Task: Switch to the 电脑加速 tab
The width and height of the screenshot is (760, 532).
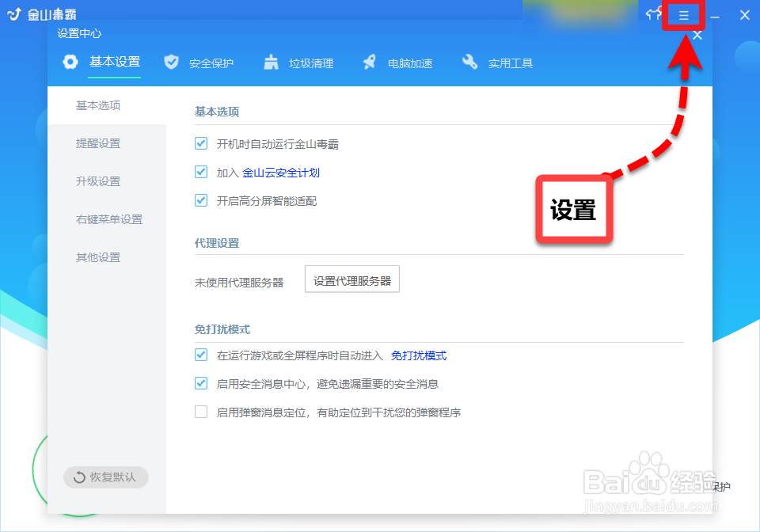Action: tap(410, 63)
